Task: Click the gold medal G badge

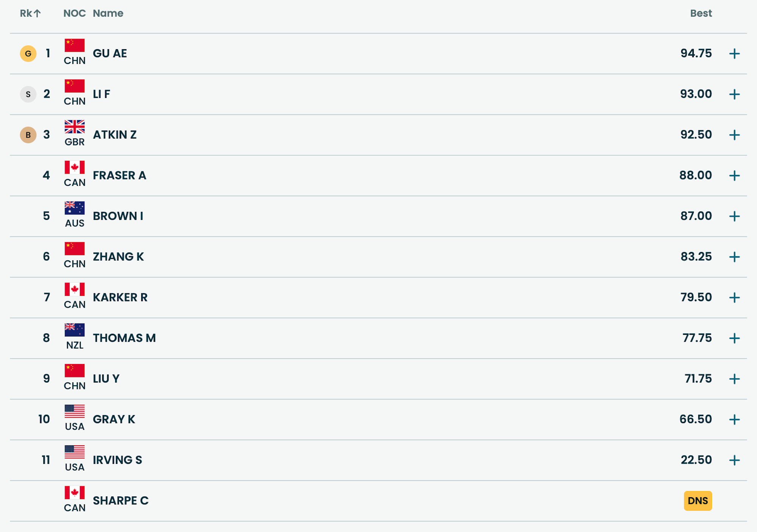Action: 28,54
